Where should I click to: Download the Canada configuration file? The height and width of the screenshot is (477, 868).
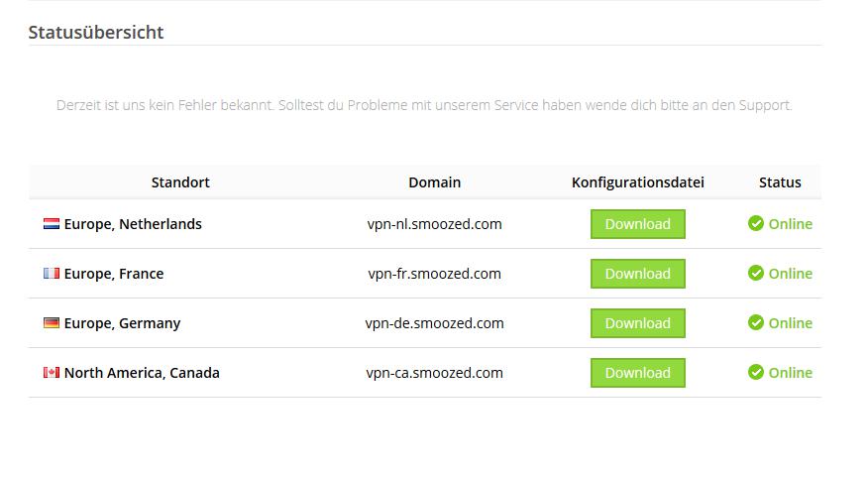[638, 373]
